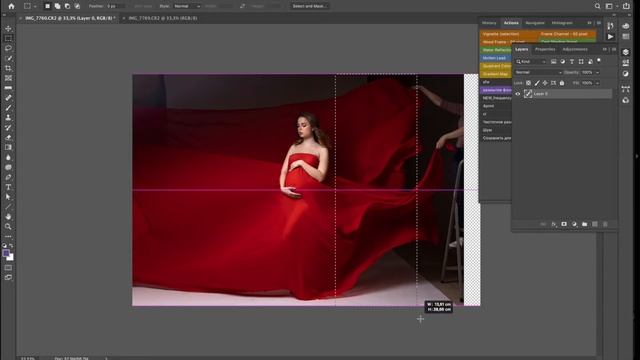This screenshot has width=640, height=360.
Task: Open the marquee Style dropdown
Action: click(x=187, y=6)
